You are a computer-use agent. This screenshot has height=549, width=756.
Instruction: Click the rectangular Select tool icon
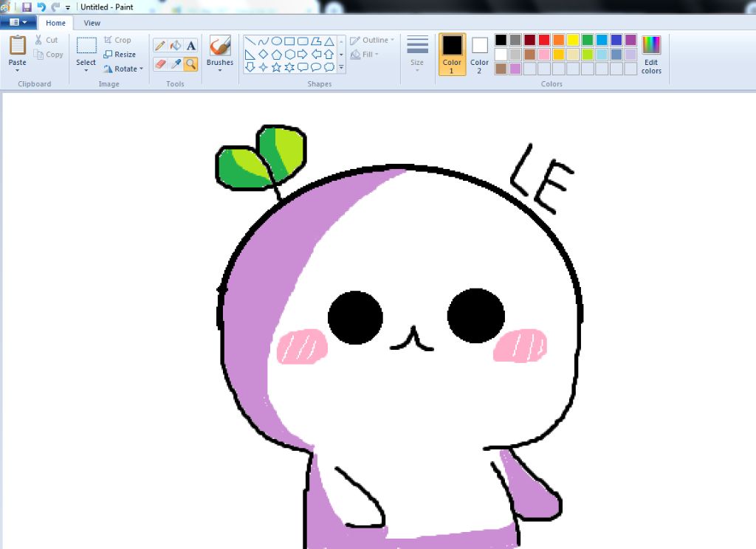pos(86,46)
